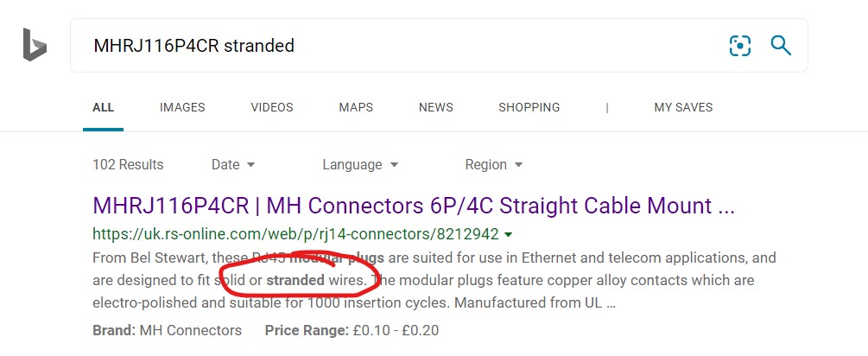Open the MAPS tab

356,107
